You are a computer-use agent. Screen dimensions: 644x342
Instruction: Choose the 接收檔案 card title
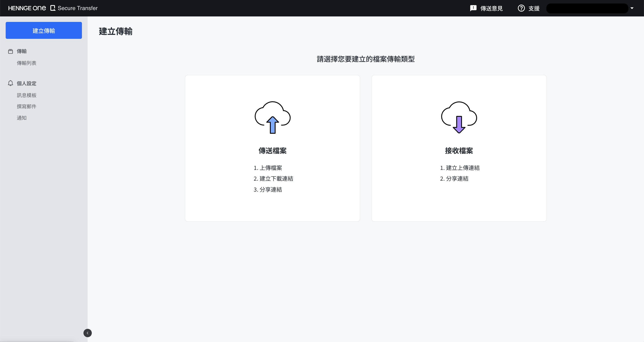(x=459, y=151)
